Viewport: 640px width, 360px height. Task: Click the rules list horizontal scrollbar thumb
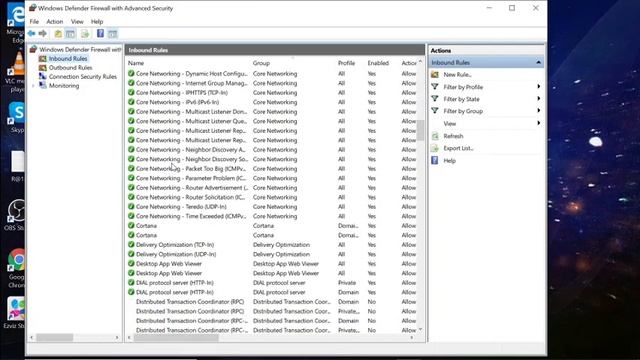point(176,338)
